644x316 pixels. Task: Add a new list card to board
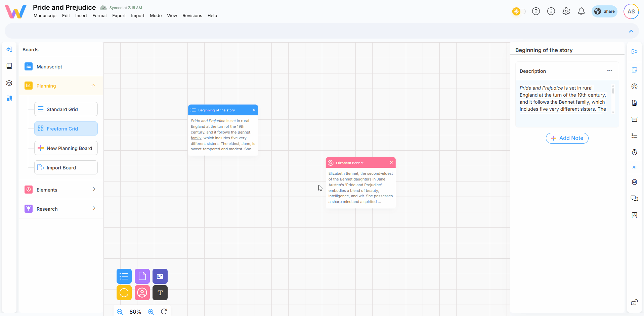(124, 276)
